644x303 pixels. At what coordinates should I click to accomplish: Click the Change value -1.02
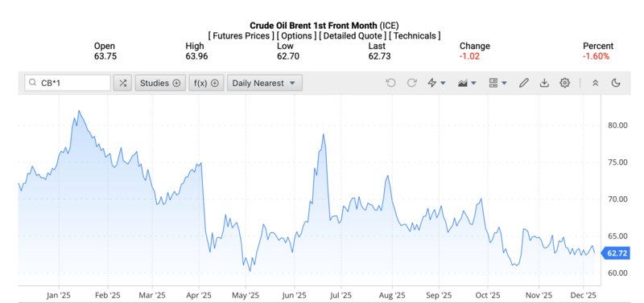tap(469, 56)
